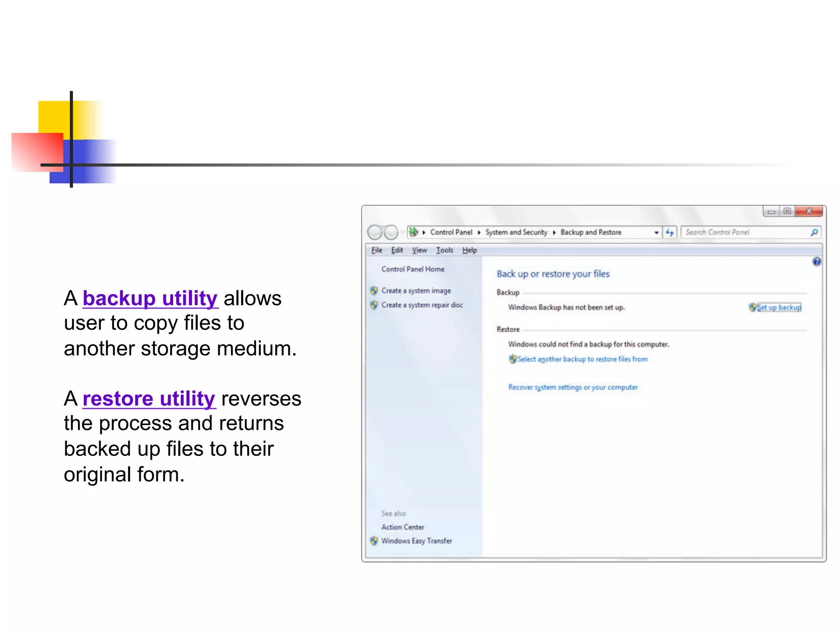Viewport: 840px width, 630px height.
Task: Click Create a system image link
Action: pyautogui.click(x=416, y=291)
